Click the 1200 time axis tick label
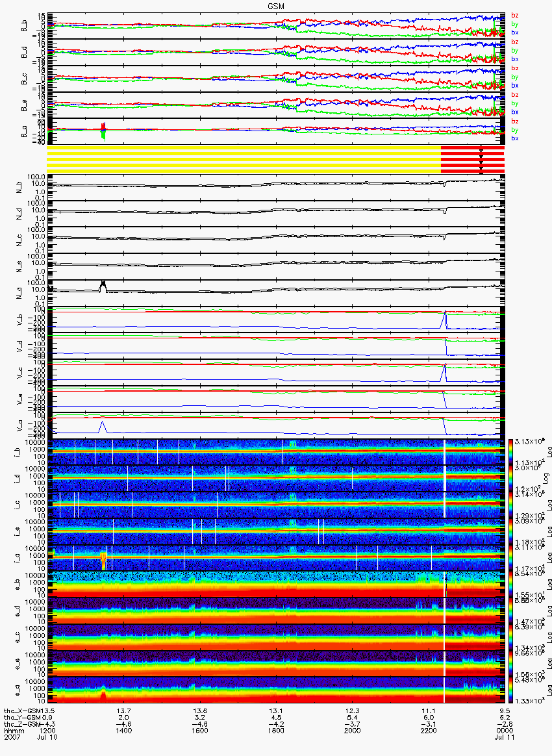The width and height of the screenshot is (552, 756). [48, 731]
